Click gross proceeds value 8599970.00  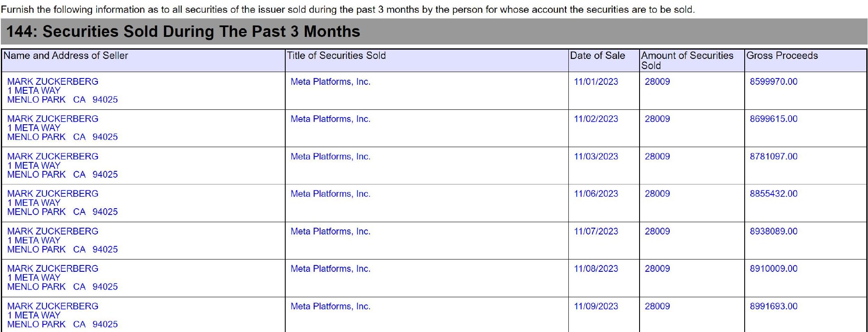coord(773,82)
